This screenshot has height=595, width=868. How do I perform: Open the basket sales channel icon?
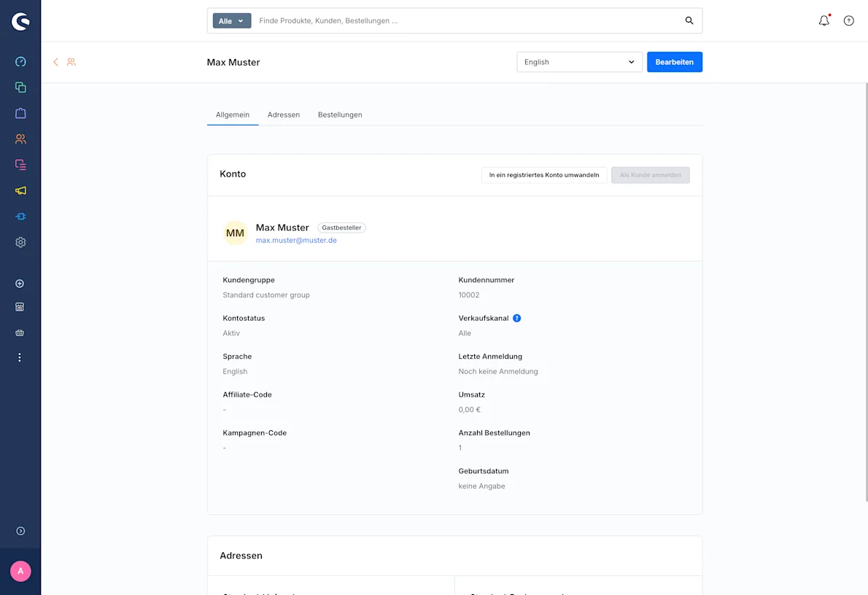[x=20, y=332]
